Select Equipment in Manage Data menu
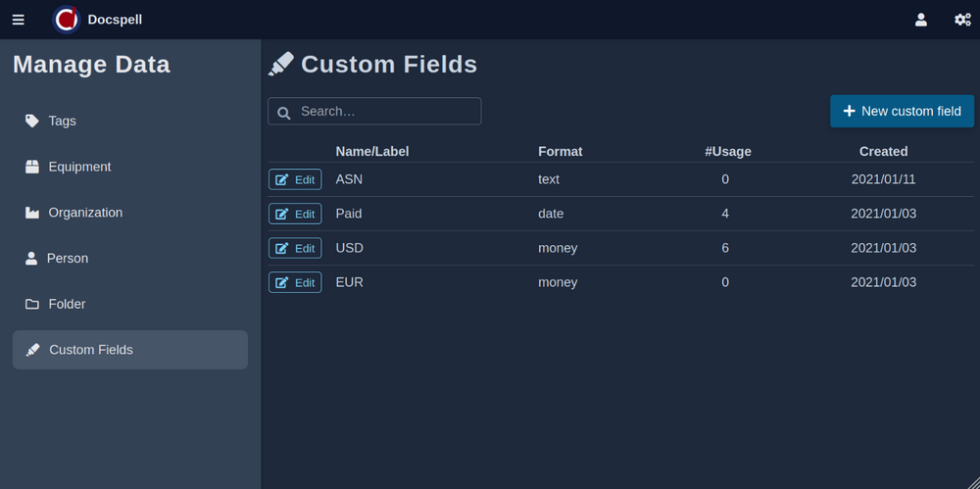The width and height of the screenshot is (980, 489). [79, 167]
